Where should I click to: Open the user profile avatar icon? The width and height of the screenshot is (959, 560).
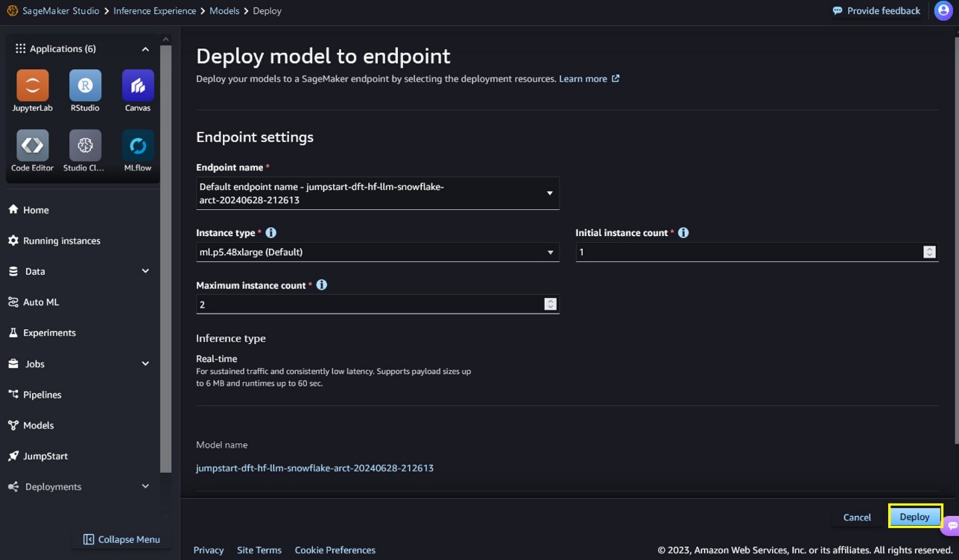[943, 11]
